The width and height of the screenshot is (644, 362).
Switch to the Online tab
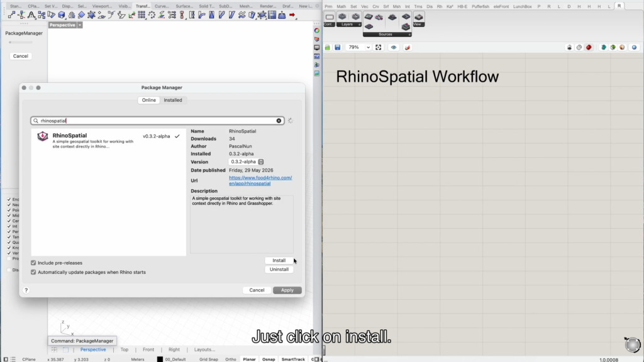tap(148, 100)
